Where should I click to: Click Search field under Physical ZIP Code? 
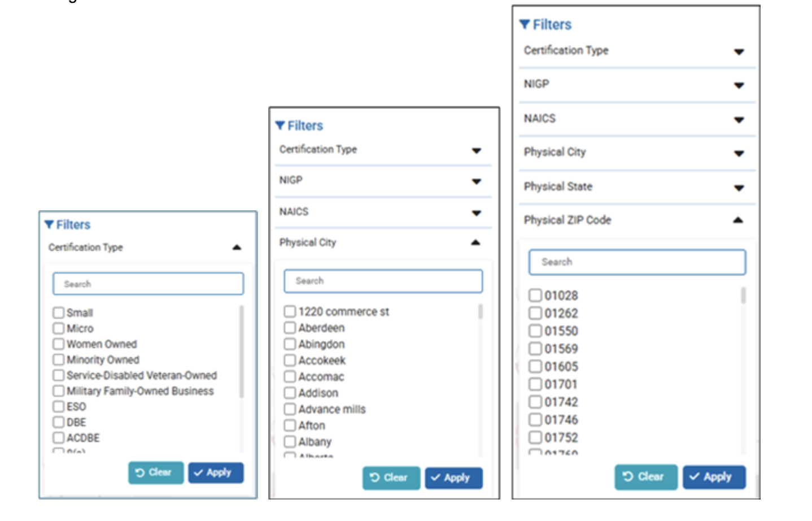click(x=637, y=262)
